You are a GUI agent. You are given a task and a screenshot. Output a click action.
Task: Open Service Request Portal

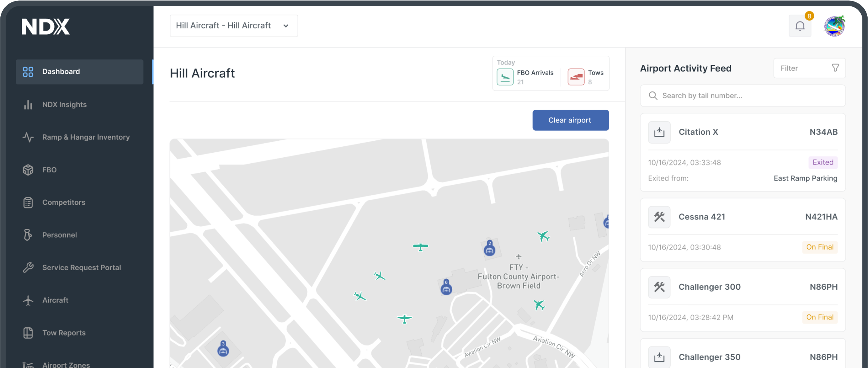tap(82, 268)
